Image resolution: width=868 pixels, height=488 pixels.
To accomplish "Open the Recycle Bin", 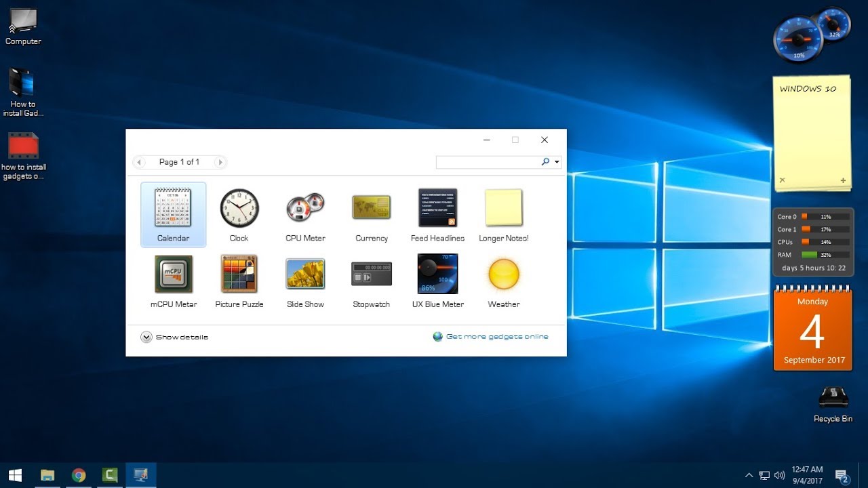I will 833,404.
